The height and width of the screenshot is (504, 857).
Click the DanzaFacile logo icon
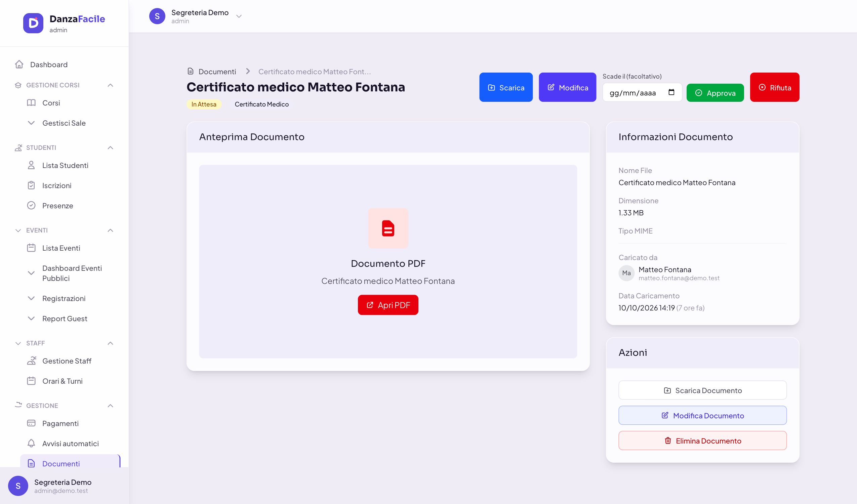tap(33, 23)
